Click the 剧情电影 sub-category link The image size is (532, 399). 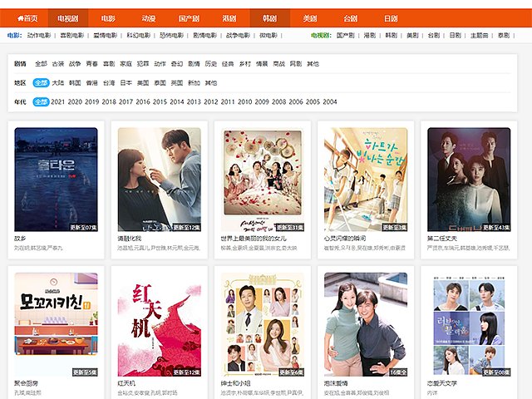(x=205, y=35)
